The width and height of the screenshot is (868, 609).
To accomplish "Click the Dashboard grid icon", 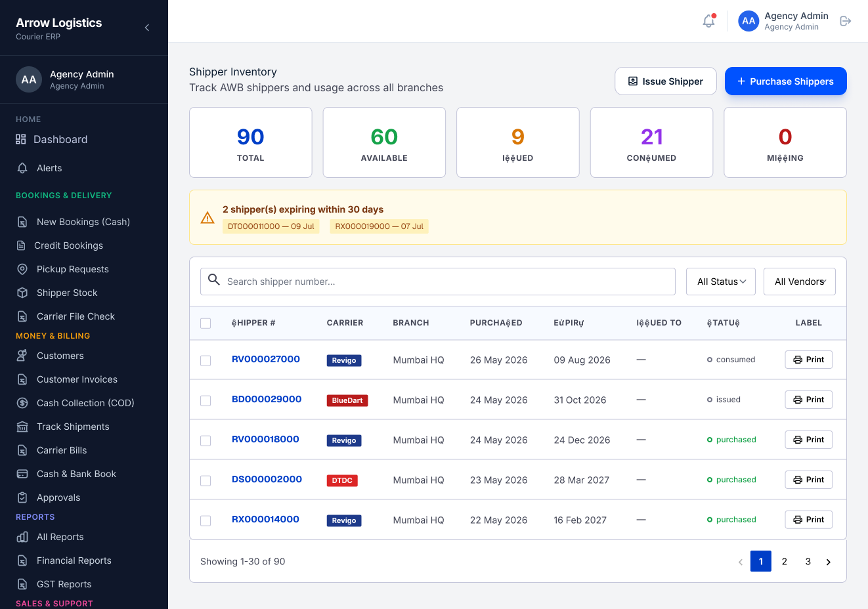I will 21,139.
